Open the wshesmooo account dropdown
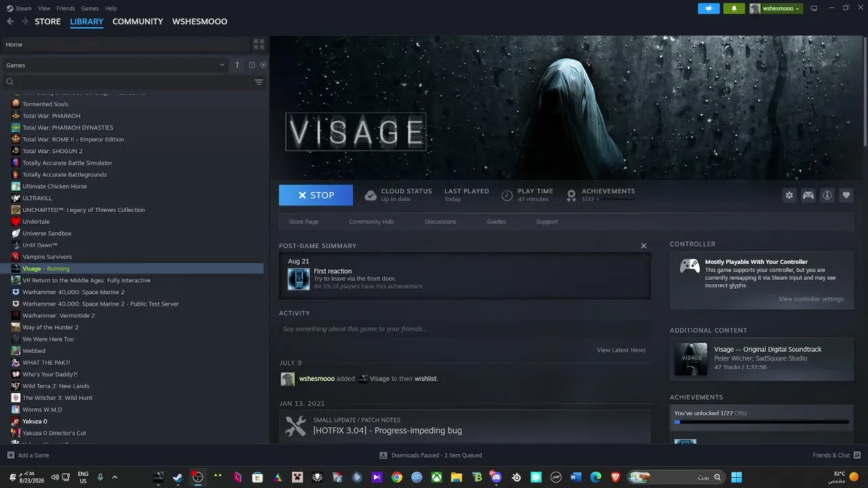The image size is (868, 488). coord(776,8)
